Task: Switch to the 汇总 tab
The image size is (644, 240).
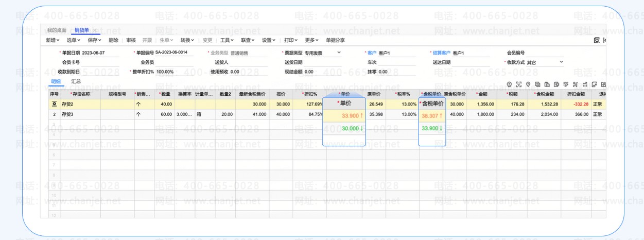Action: coord(76,81)
